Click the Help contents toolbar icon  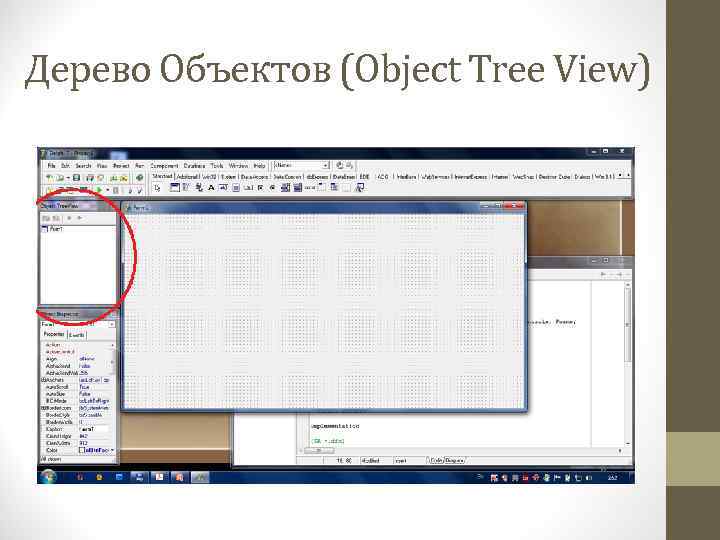139,178
